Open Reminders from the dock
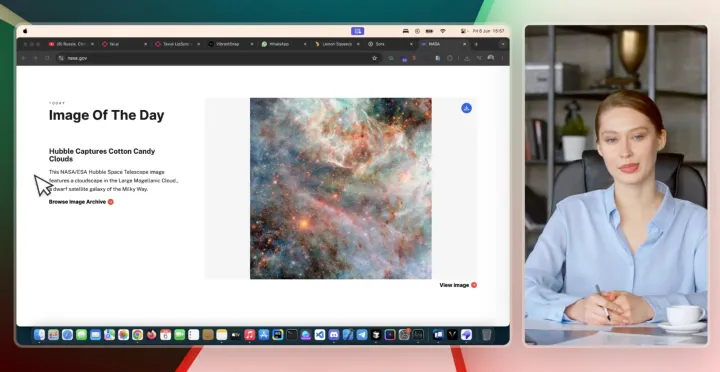This screenshot has width=720, height=372. (193, 335)
